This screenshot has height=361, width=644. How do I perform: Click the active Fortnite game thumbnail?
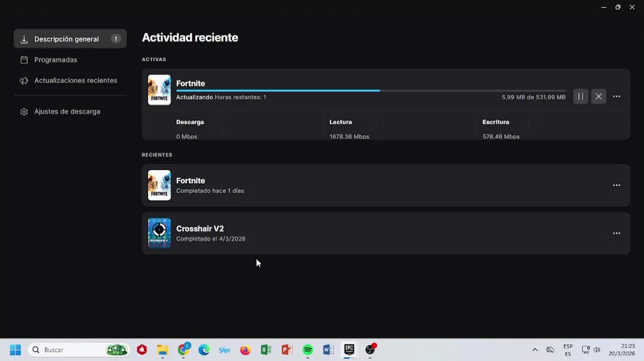(x=159, y=90)
